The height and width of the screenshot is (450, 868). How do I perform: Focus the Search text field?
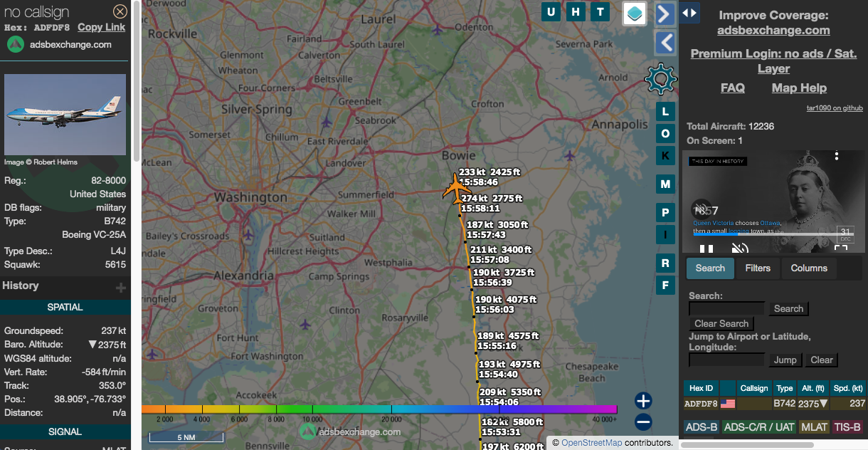726,309
